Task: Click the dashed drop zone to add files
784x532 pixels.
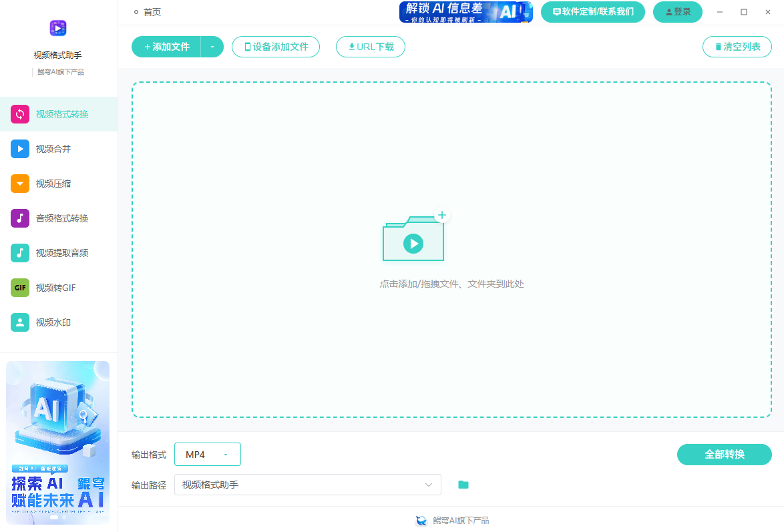Action: [451, 250]
